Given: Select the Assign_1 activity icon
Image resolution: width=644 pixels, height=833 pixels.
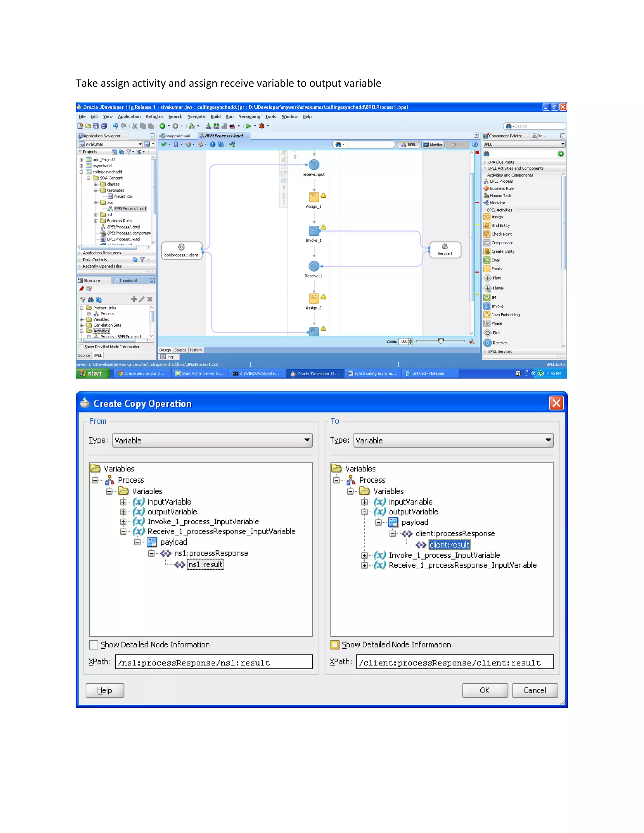Looking at the screenshot, I should coord(314,197).
